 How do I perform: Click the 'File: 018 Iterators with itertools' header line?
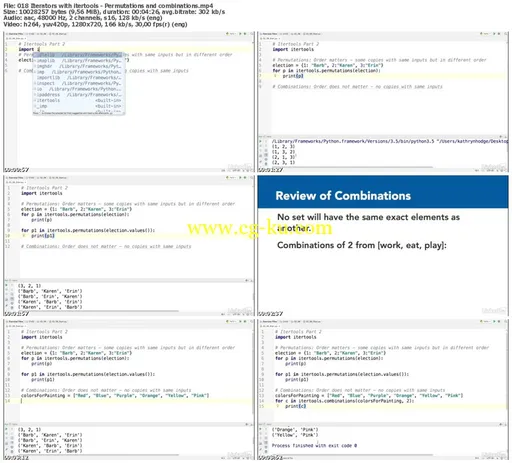pos(108,6)
